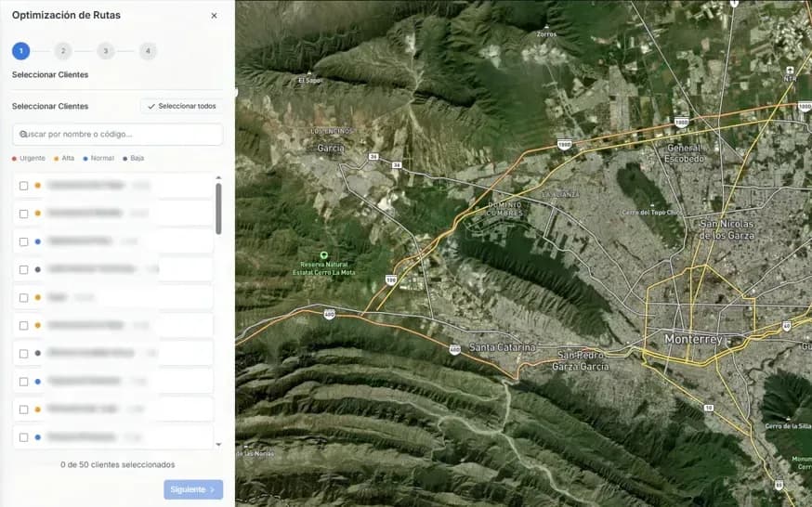Jump to step 3 in the wizard
The width and height of the screenshot is (812, 507).
[106, 51]
